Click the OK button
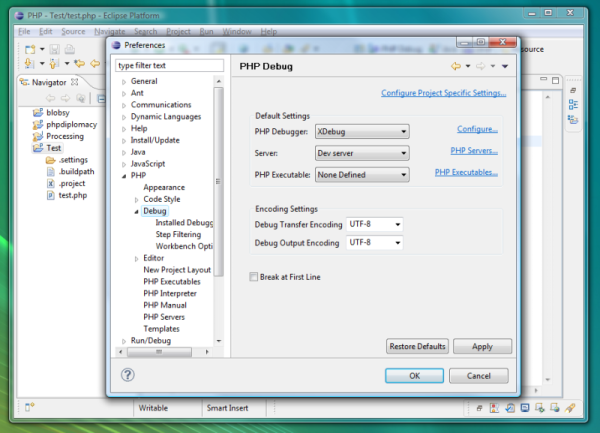This screenshot has height=433, width=600. pos(414,376)
